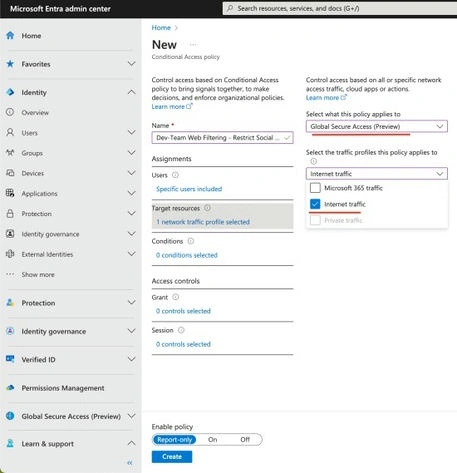Expand the Users section chevron
The height and width of the screenshot is (473, 457).
[x=132, y=132]
